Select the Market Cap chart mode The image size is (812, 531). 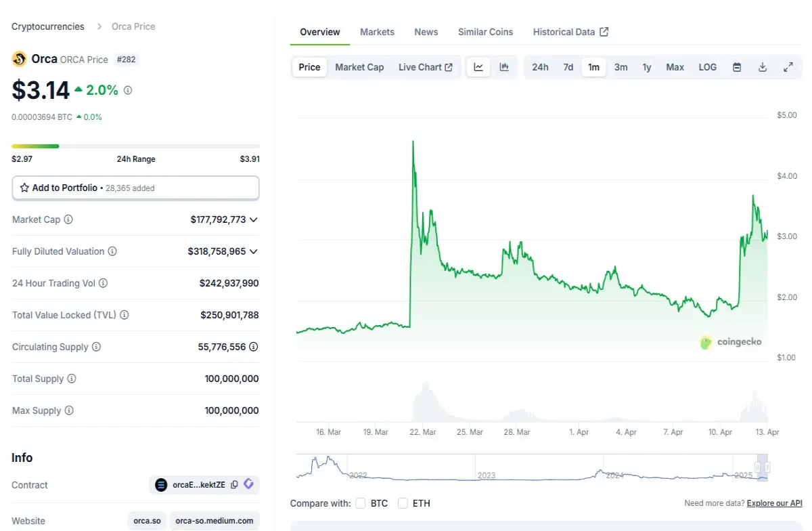coord(359,67)
